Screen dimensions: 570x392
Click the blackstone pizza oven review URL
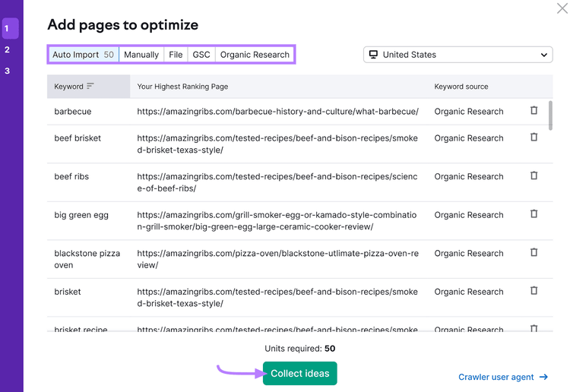coord(277,259)
